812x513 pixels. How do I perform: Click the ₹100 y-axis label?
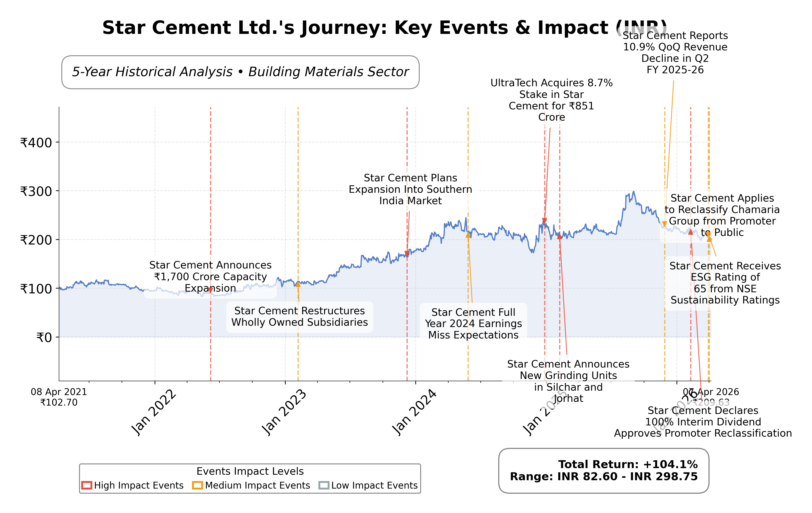[x=36, y=289]
